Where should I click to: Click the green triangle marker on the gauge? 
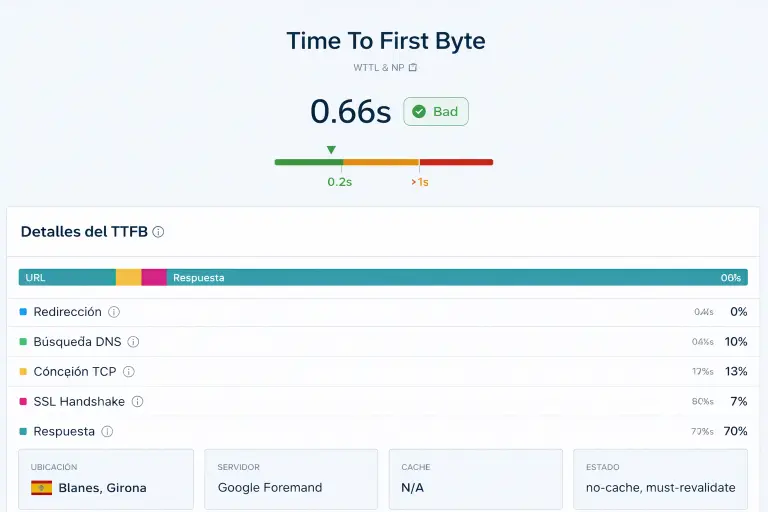[331, 150]
